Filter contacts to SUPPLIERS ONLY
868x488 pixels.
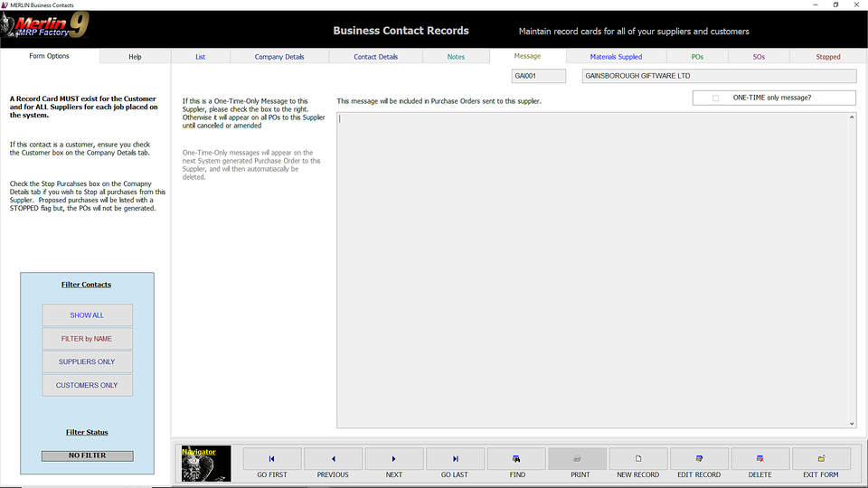point(87,361)
